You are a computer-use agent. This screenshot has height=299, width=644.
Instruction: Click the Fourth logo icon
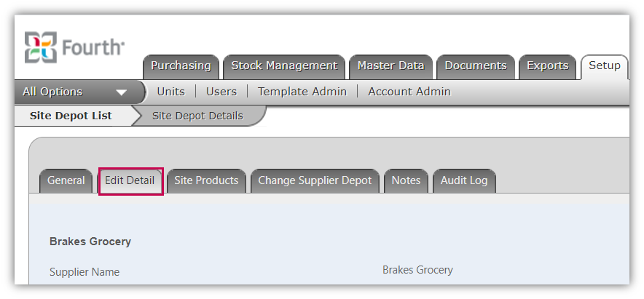40,47
